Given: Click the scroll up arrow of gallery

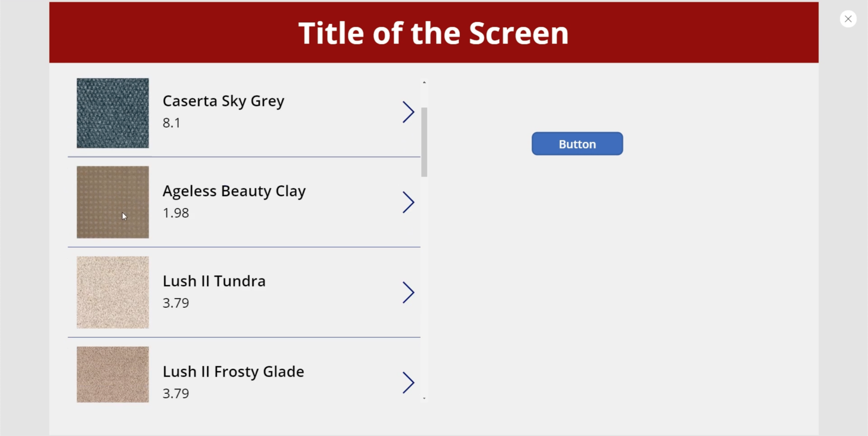Looking at the screenshot, I should point(424,82).
